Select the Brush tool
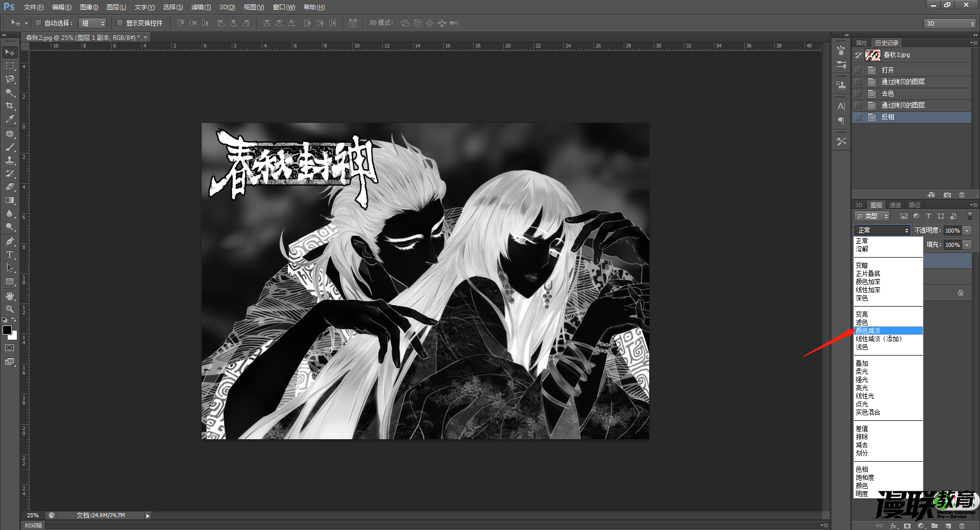This screenshot has height=530, width=980. pos(10,147)
